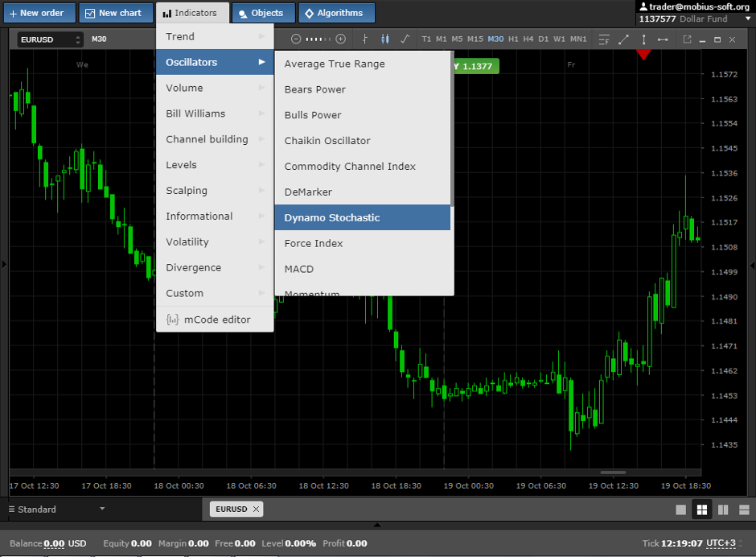Viewport: 756px width, 557px height.
Task: Zoom out the chart with minus icon
Action: pyautogui.click(x=296, y=39)
